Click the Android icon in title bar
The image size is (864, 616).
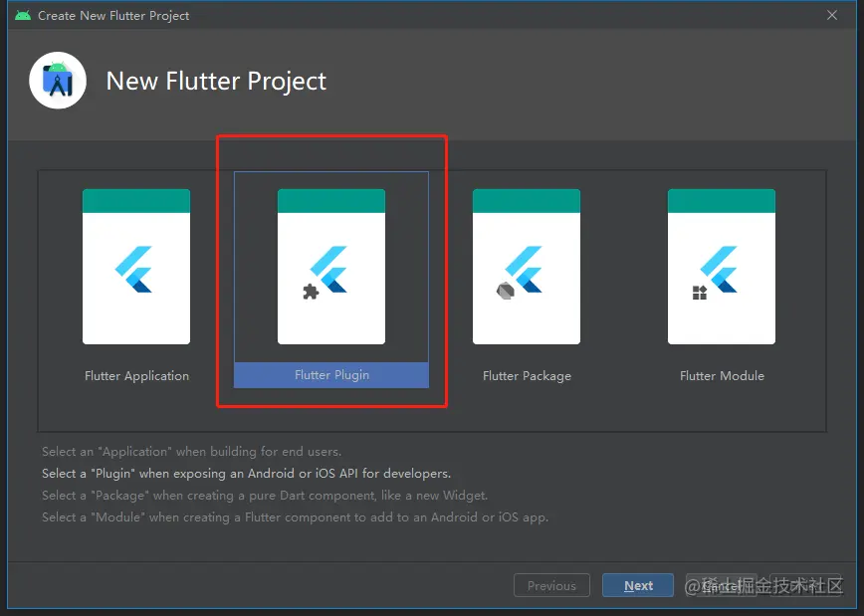coord(23,16)
